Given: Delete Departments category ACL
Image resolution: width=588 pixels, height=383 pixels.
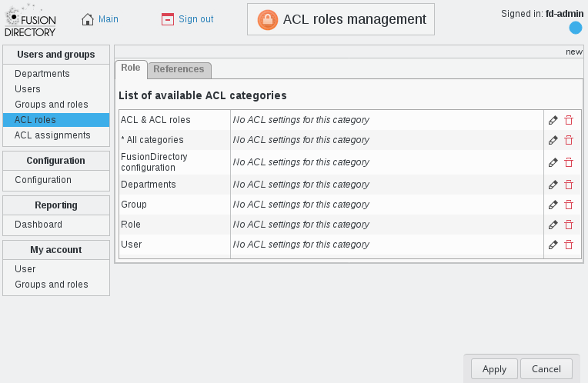Looking at the screenshot, I should click(569, 185).
